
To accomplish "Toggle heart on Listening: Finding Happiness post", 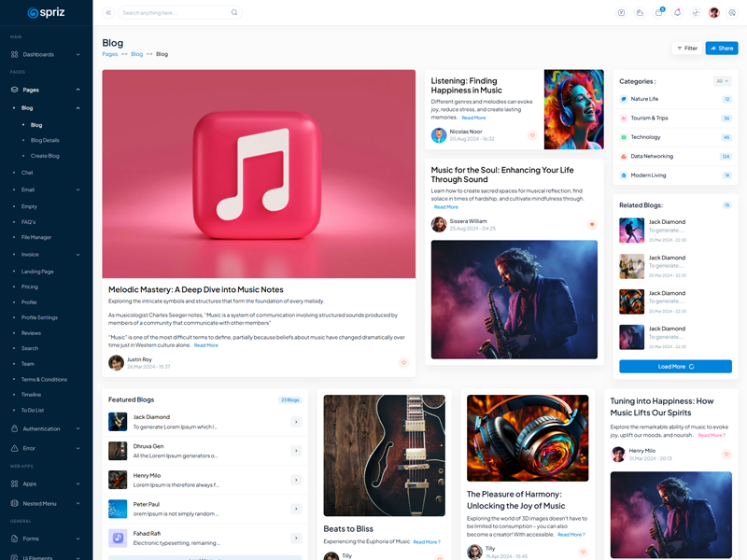I will [x=532, y=135].
